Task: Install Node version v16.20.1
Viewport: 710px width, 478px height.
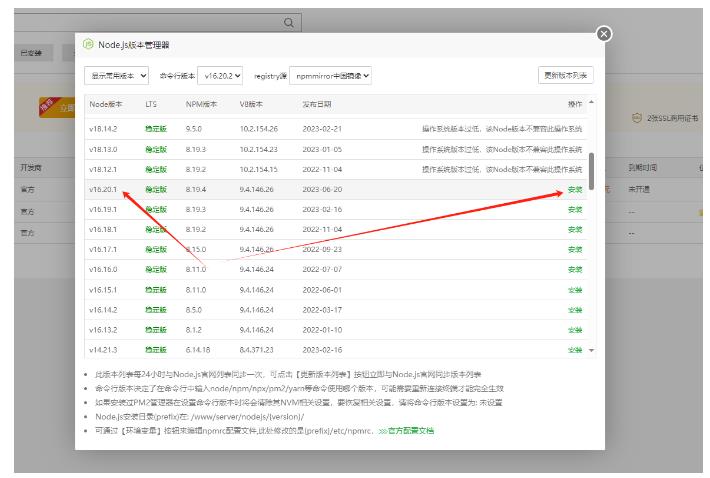Action: click(x=575, y=190)
